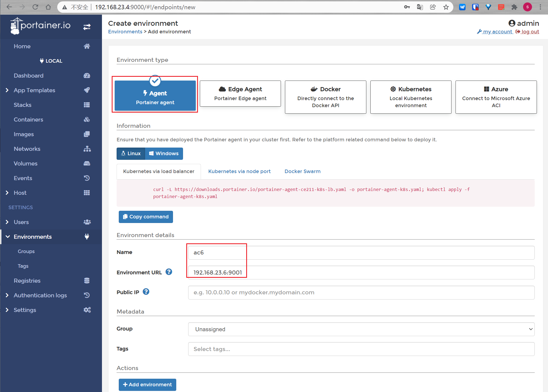This screenshot has width=548, height=392.
Task: Open the Chrome three-dot menu
Action: click(x=540, y=7)
